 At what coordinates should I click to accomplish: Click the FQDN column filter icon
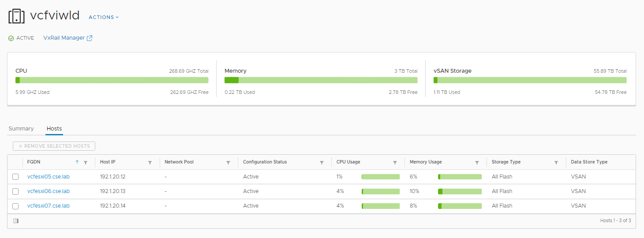click(x=86, y=163)
